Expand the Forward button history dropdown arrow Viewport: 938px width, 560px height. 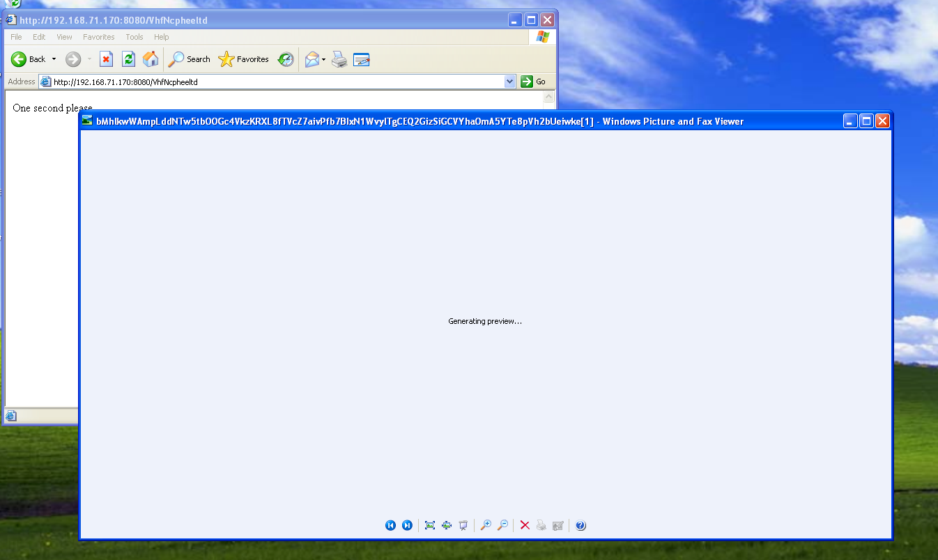89,59
